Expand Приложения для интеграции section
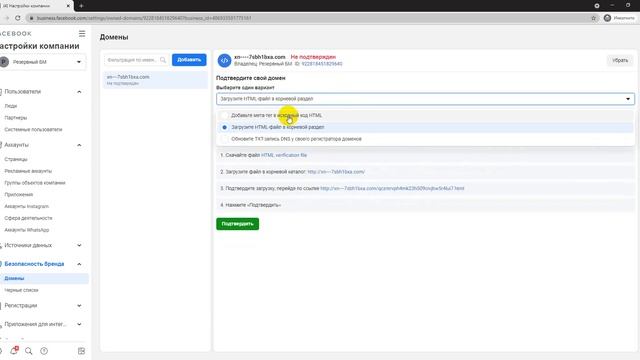Viewport: 640px width, 360px height. [x=79, y=324]
